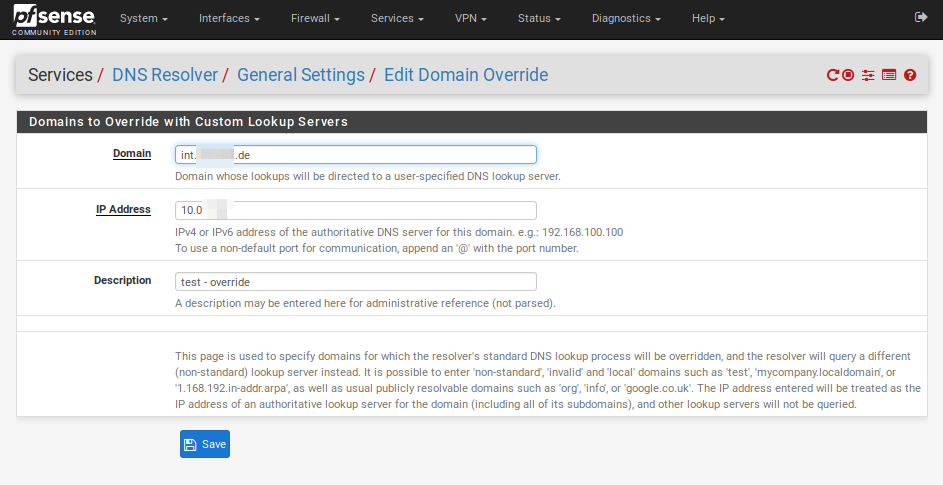Image resolution: width=943 pixels, height=485 pixels.
Task: Click the stop service icon
Action: [x=848, y=75]
